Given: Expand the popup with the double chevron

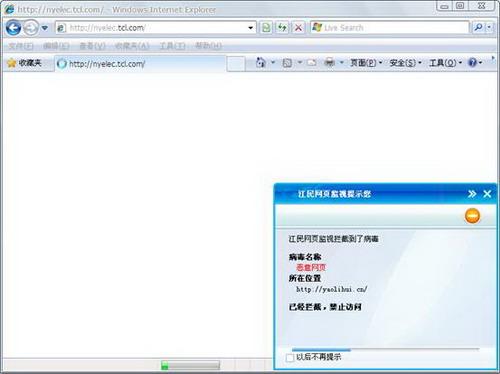Looking at the screenshot, I should tap(472, 194).
